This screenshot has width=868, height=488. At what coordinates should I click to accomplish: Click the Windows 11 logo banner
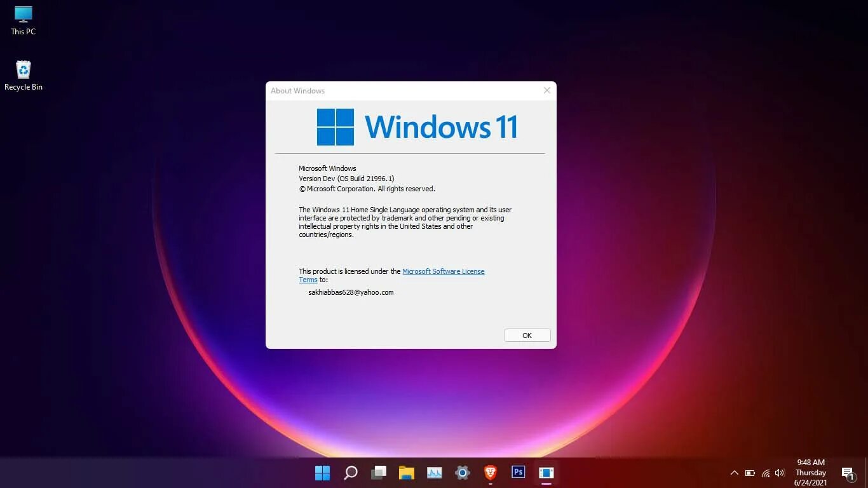[x=417, y=127]
